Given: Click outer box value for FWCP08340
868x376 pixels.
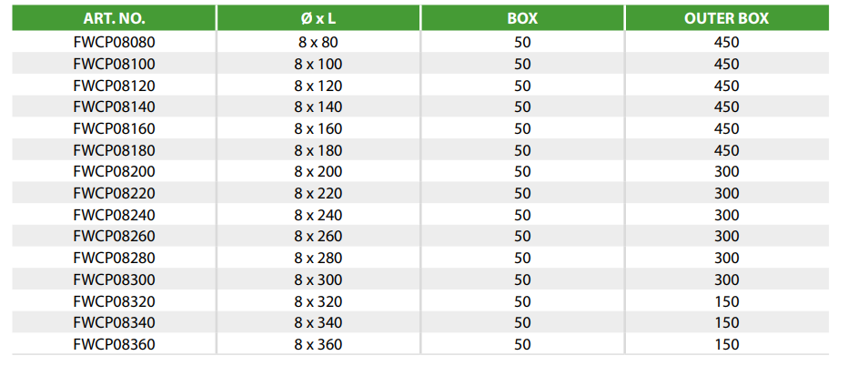Looking at the screenshot, I should coord(727,323).
